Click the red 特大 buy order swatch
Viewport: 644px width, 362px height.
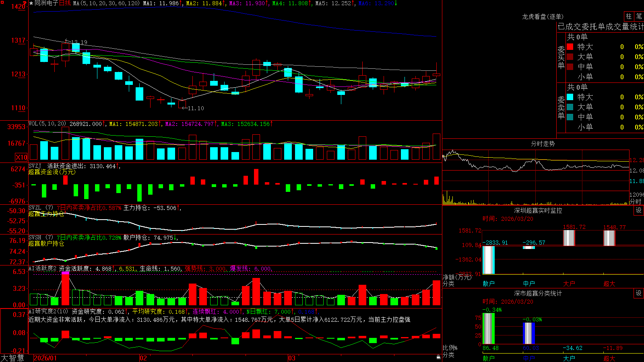(570, 47)
